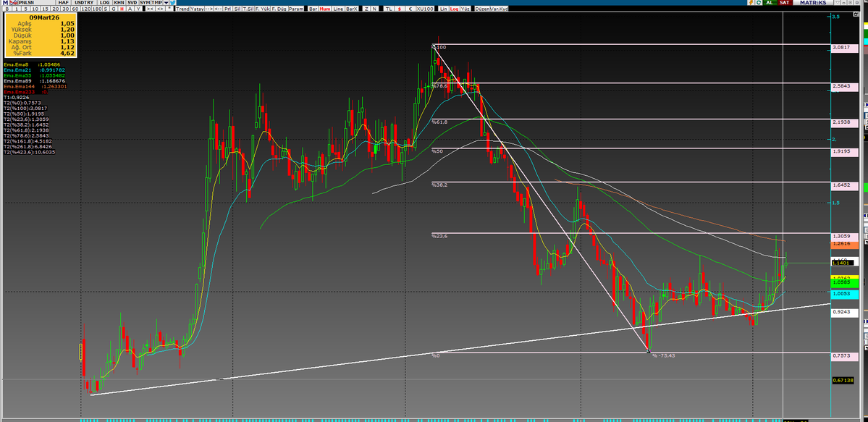Click the Var.Kyd button
The width and height of the screenshot is (868, 422).
coord(499,9)
